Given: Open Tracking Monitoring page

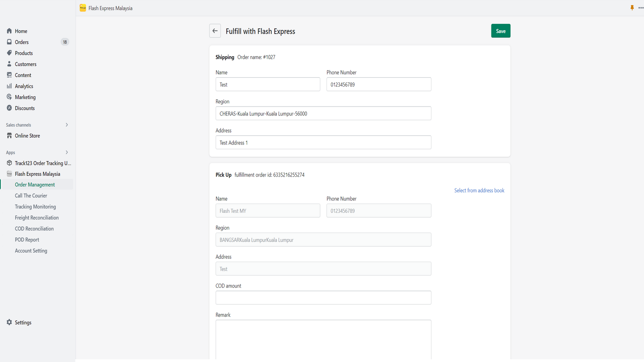Looking at the screenshot, I should [35, 207].
